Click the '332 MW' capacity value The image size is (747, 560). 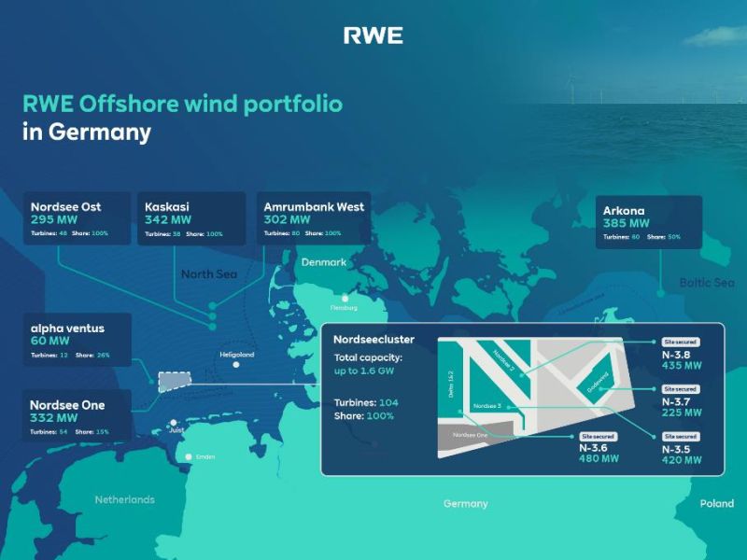coord(53,417)
